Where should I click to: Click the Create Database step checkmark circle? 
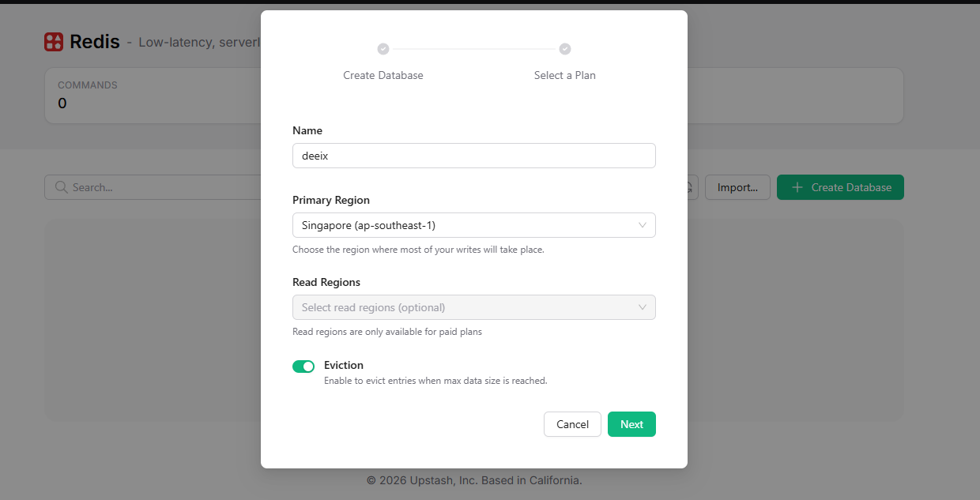click(x=383, y=49)
